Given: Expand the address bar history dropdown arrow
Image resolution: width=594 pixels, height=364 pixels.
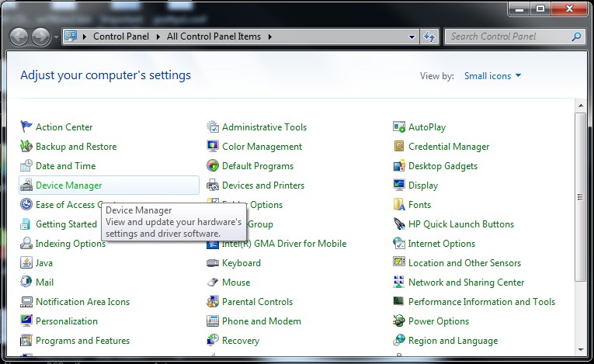Looking at the screenshot, I should pos(412,36).
